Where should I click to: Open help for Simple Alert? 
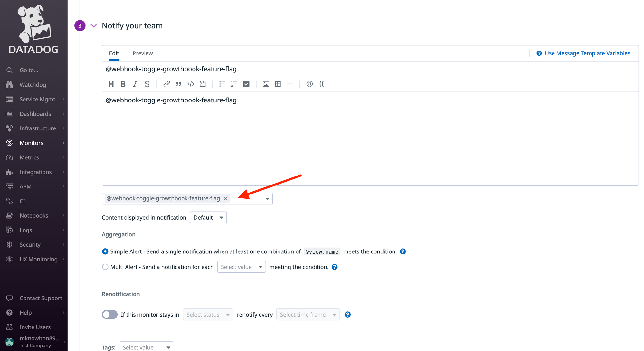point(403,251)
